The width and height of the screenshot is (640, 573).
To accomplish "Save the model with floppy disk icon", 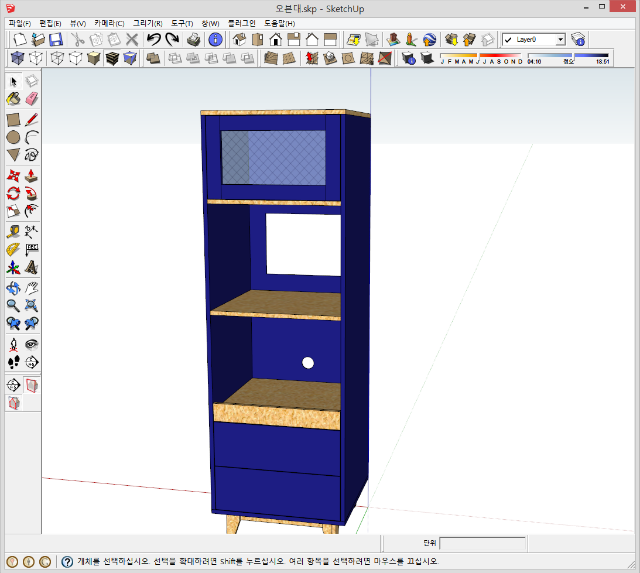I will point(56,40).
